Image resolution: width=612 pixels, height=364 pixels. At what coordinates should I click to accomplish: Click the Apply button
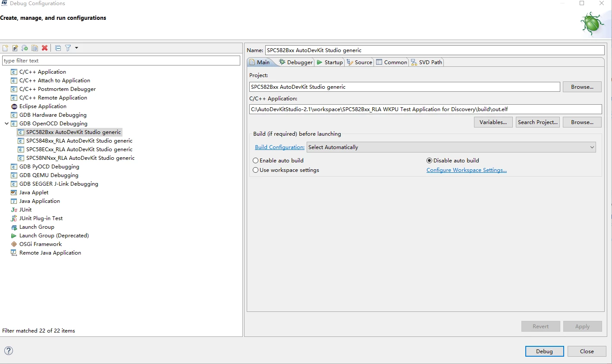pos(582,327)
